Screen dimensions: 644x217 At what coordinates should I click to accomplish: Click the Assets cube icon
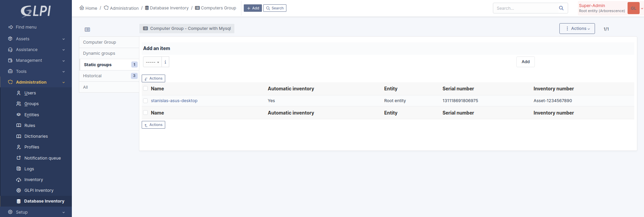pyautogui.click(x=10, y=39)
